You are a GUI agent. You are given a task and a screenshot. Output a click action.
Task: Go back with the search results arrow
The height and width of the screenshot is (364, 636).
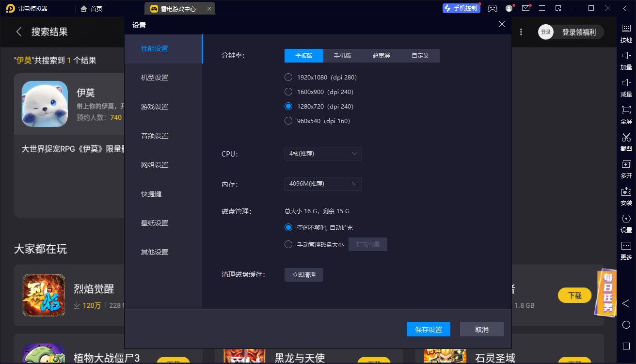19,32
